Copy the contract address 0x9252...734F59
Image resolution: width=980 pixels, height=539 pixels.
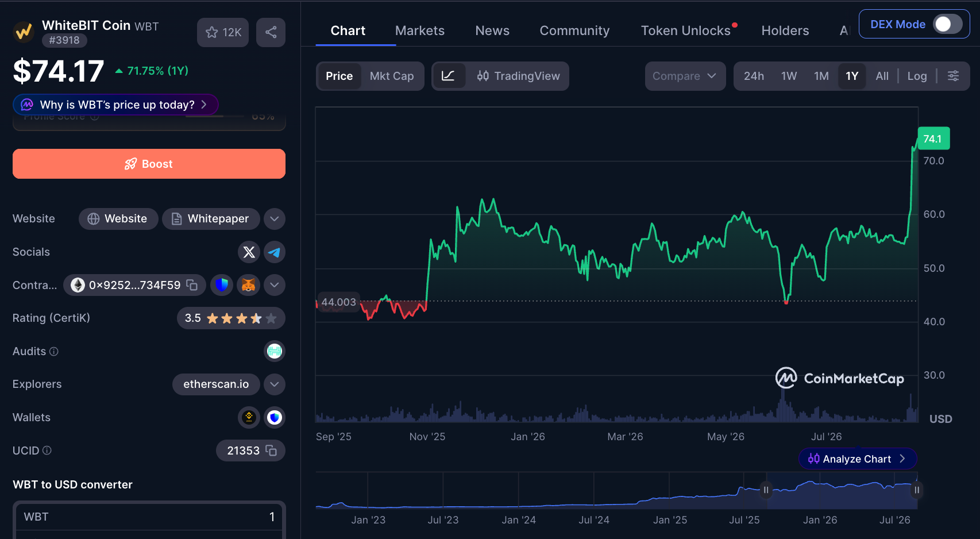click(x=192, y=285)
